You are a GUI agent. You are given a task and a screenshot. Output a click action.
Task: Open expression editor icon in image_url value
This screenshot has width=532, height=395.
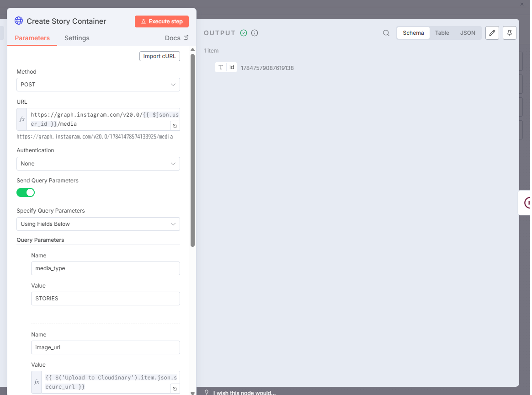(x=175, y=389)
